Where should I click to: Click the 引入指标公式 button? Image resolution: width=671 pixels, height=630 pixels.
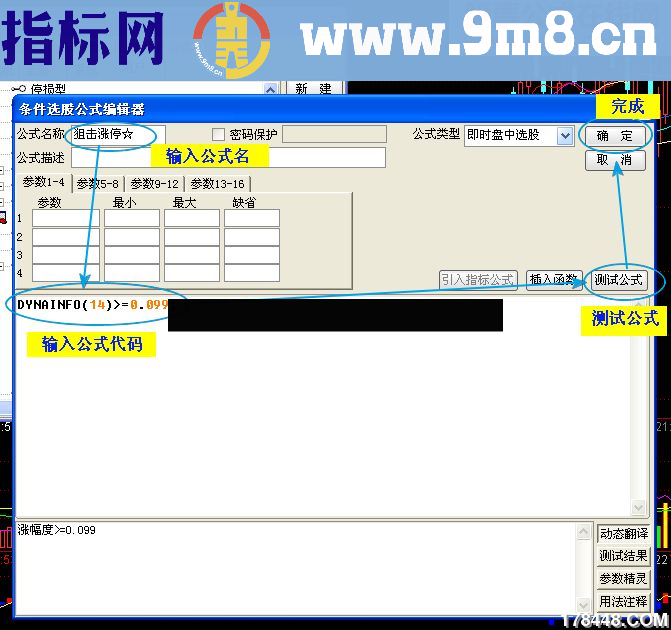(x=478, y=280)
